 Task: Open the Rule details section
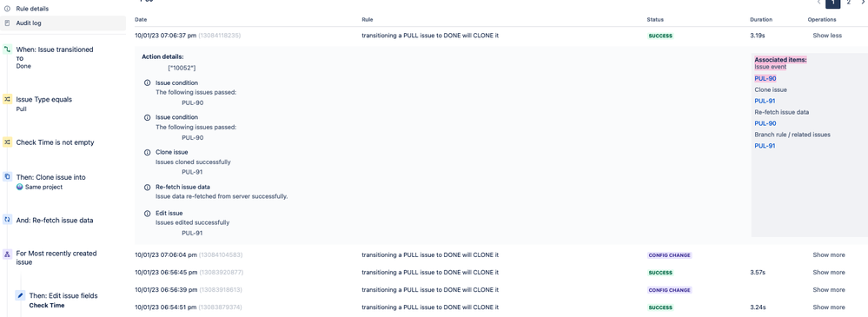(31, 9)
